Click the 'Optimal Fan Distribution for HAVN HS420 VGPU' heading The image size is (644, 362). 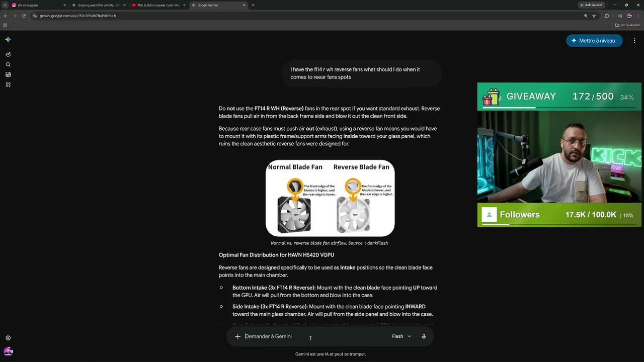[276, 255]
